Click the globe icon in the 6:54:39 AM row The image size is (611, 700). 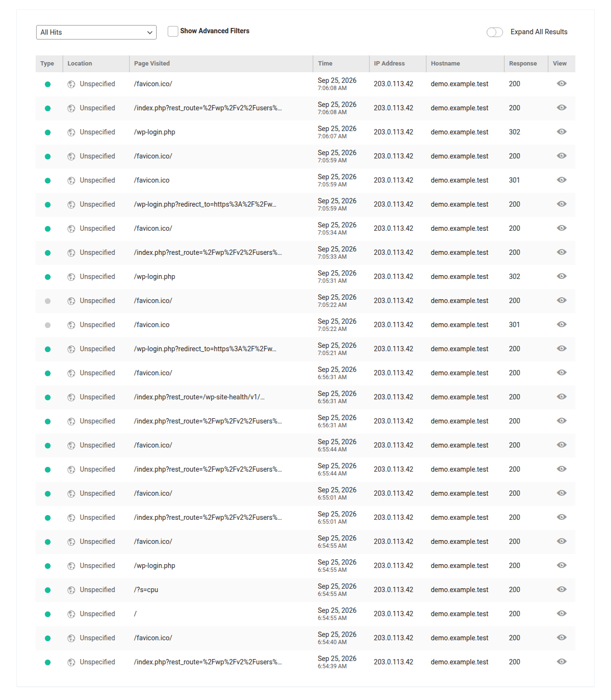pyautogui.click(x=71, y=662)
